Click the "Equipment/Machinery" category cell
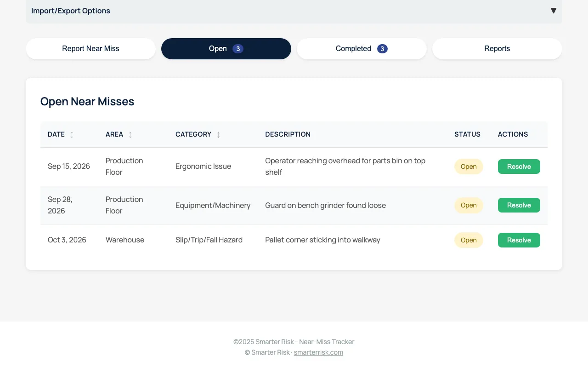 213,205
